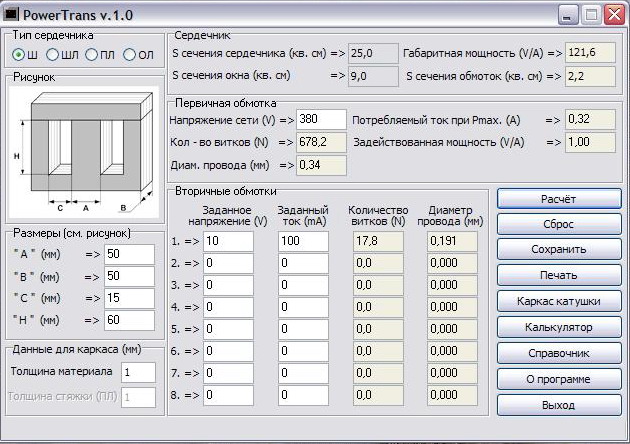Focus the Напряжение сети voltage field
The image size is (630, 444).
coord(321,120)
